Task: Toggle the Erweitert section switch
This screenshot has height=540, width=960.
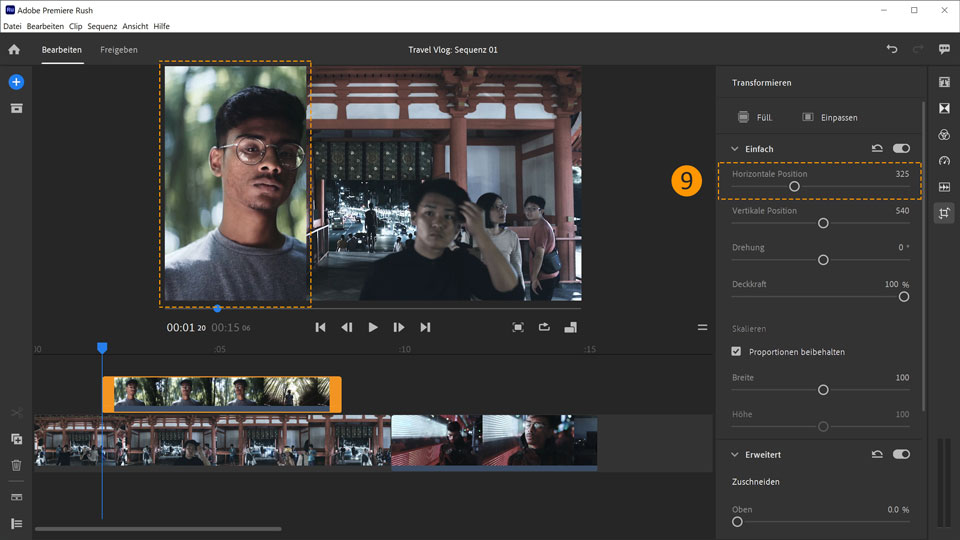Action: click(901, 454)
